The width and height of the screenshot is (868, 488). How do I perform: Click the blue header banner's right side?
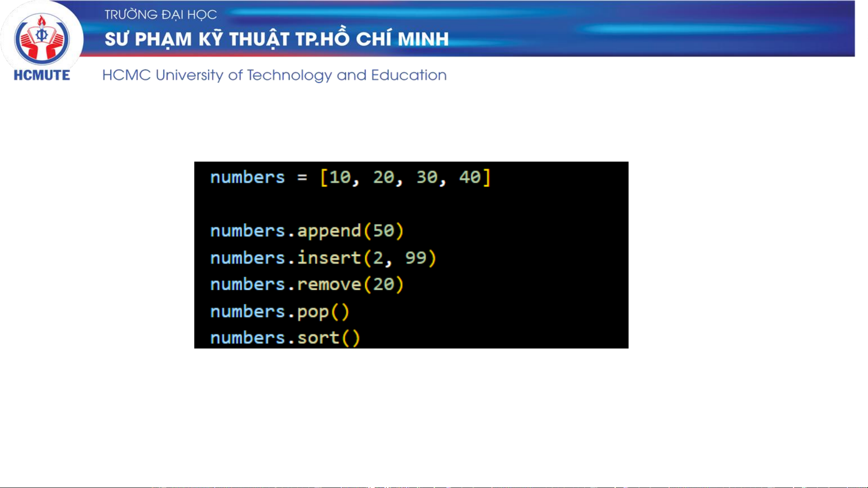click(723, 28)
